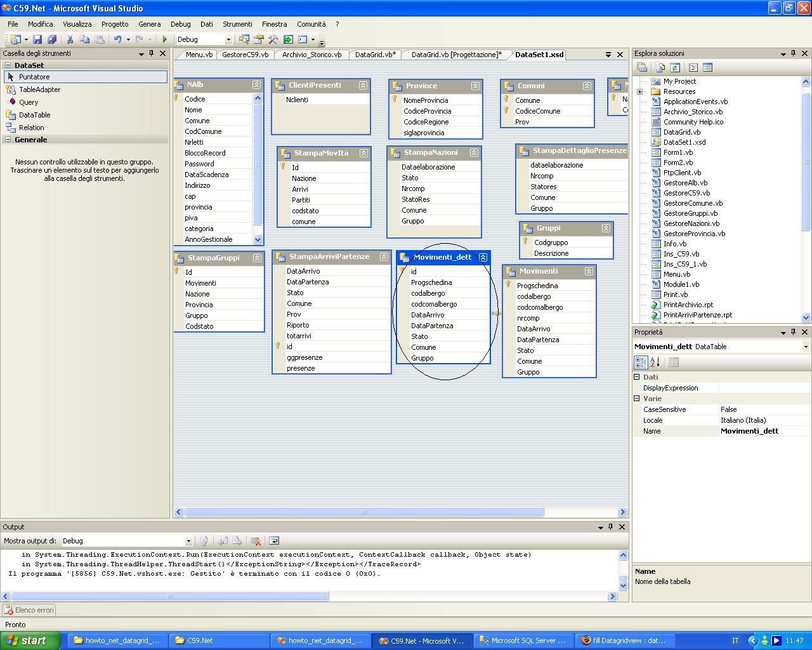Click the Add New Item toolbar icon
812x650 pixels.
[15, 39]
